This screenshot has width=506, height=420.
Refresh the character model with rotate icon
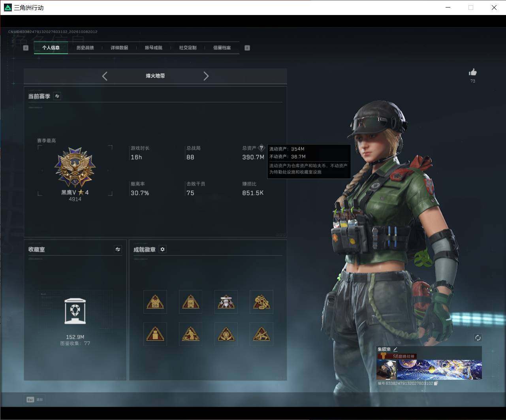(478, 338)
